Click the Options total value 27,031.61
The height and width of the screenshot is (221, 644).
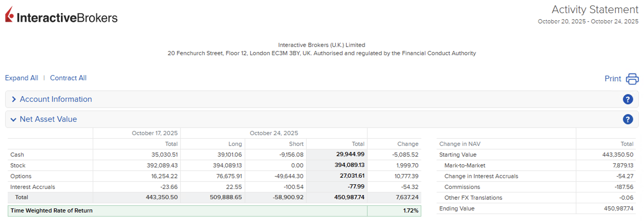[352, 176]
